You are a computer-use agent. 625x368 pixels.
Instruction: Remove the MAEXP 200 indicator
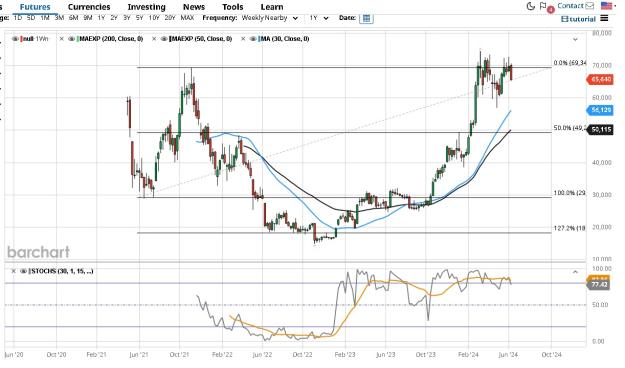click(x=62, y=39)
